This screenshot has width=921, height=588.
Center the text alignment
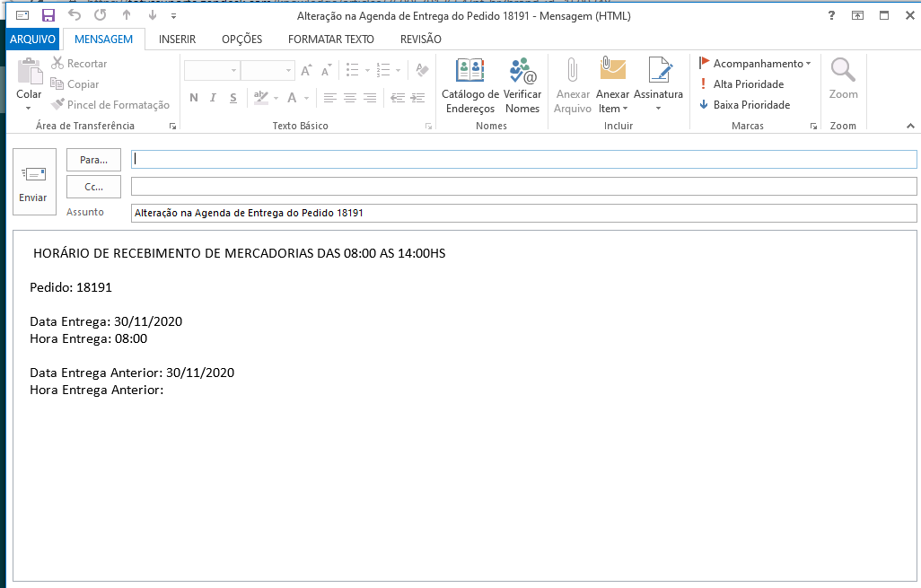(350, 98)
